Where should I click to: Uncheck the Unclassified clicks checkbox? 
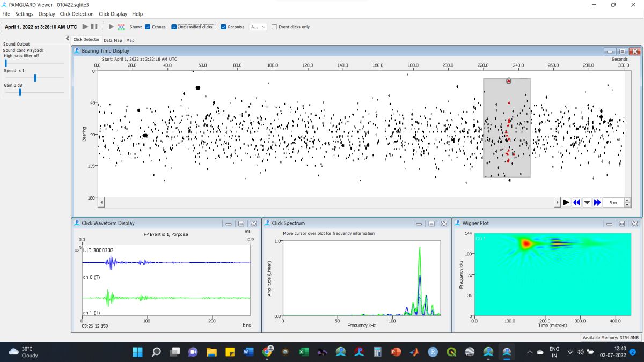(x=174, y=27)
